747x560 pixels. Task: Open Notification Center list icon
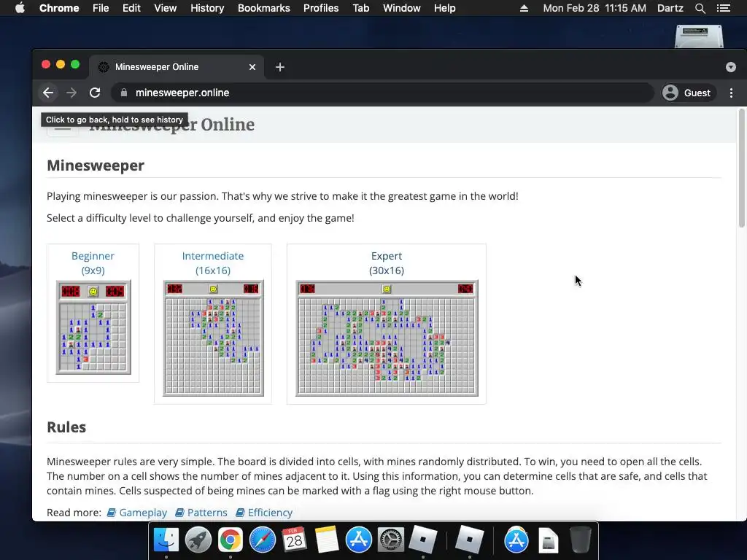[724, 8]
